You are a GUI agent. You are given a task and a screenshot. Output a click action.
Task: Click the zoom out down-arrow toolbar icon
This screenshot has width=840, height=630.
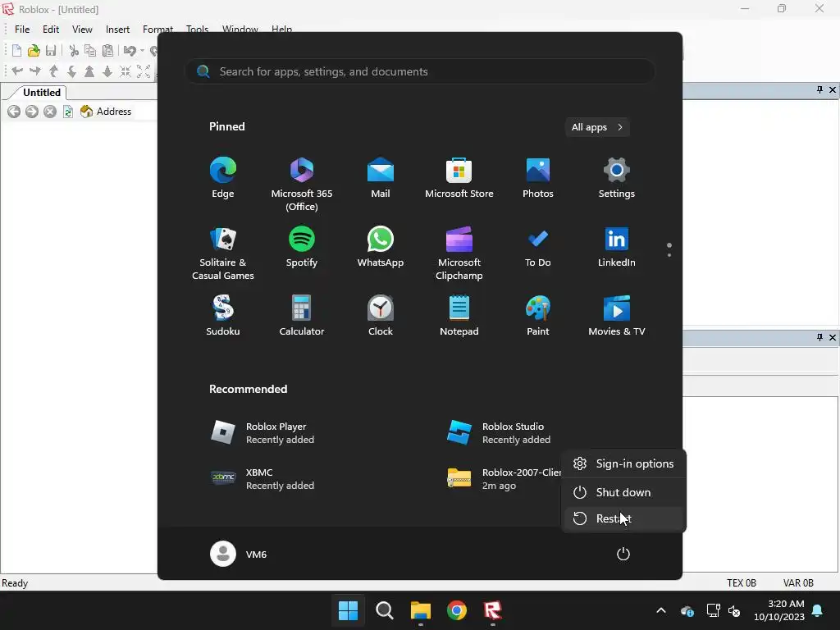pyautogui.click(x=107, y=71)
